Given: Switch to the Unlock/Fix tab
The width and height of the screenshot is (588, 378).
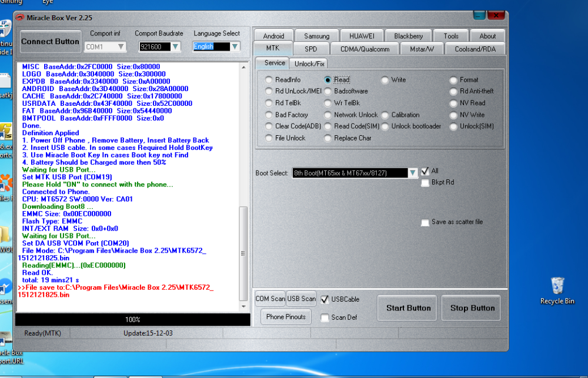Looking at the screenshot, I should click(x=311, y=63).
